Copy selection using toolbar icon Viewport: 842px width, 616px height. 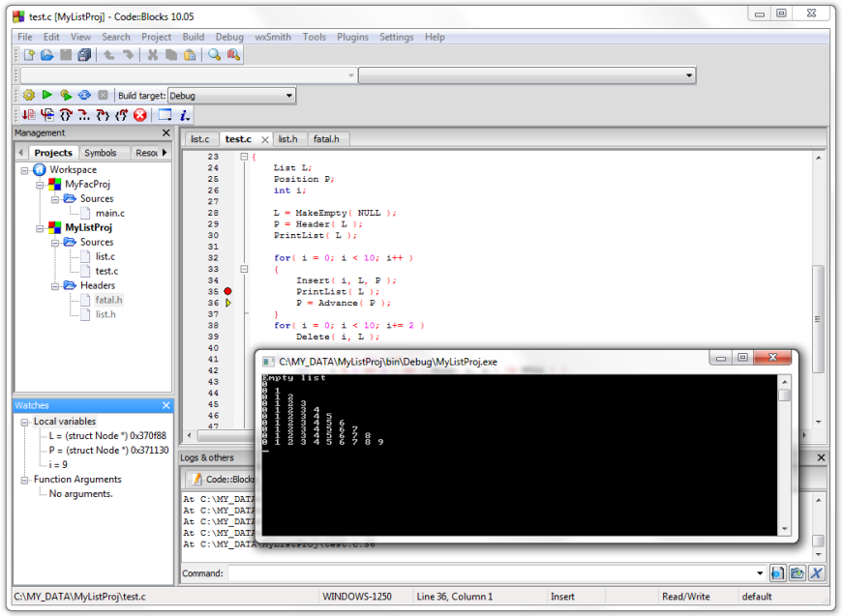point(171,55)
